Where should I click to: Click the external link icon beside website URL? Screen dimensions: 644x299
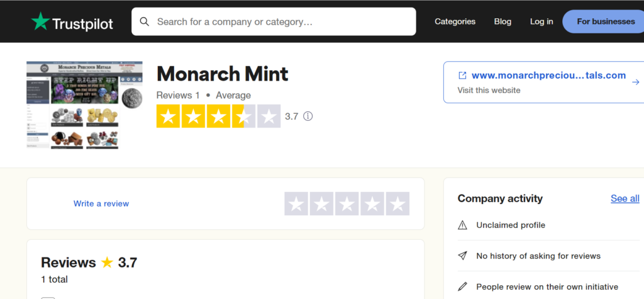click(462, 76)
